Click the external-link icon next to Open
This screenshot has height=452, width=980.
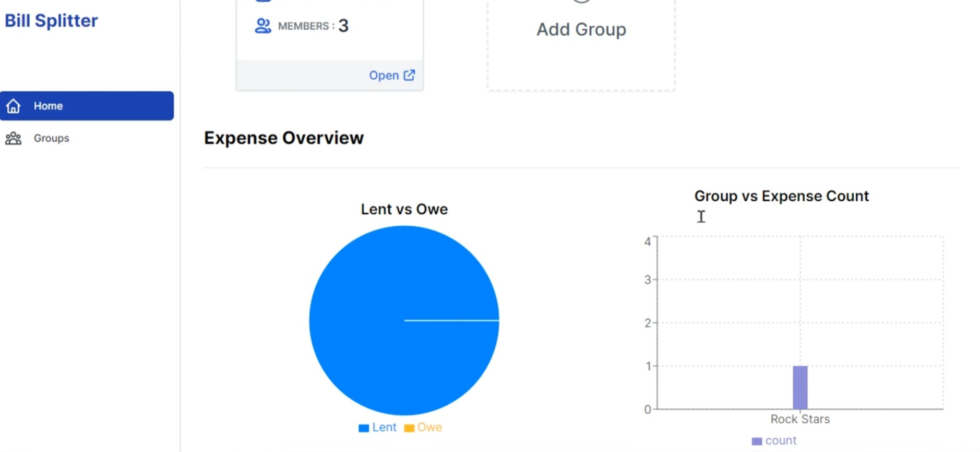(409, 75)
